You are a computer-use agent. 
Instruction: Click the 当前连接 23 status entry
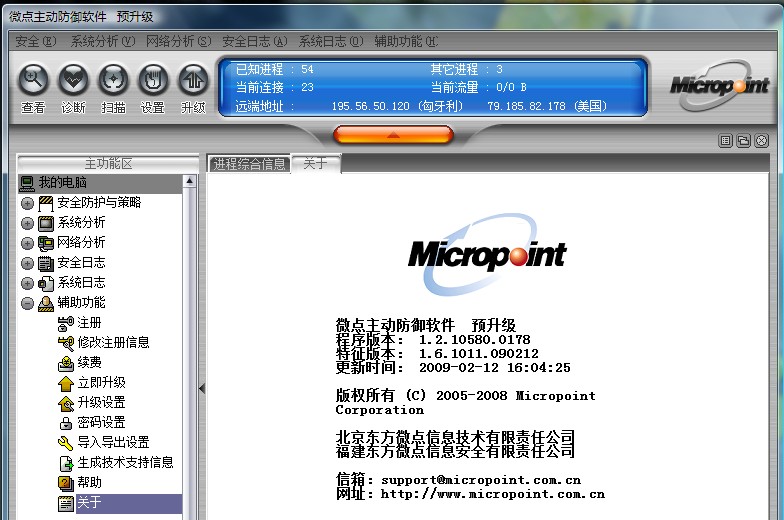coord(274,88)
